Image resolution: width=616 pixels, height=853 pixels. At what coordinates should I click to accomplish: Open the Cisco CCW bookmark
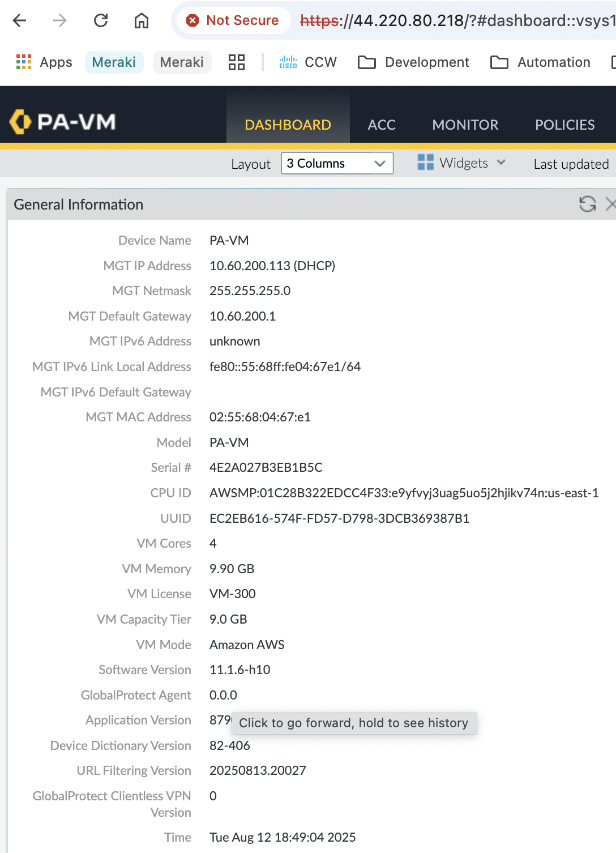[x=308, y=62]
